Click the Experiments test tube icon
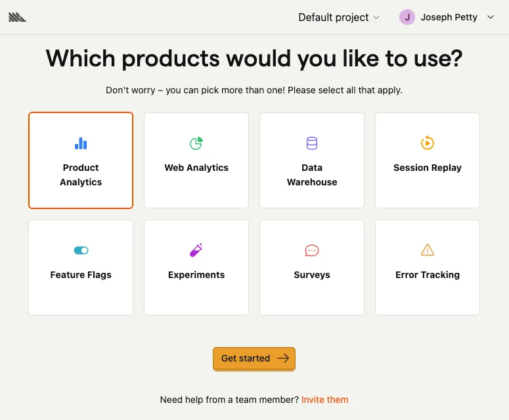509x420 pixels. pyautogui.click(x=196, y=250)
